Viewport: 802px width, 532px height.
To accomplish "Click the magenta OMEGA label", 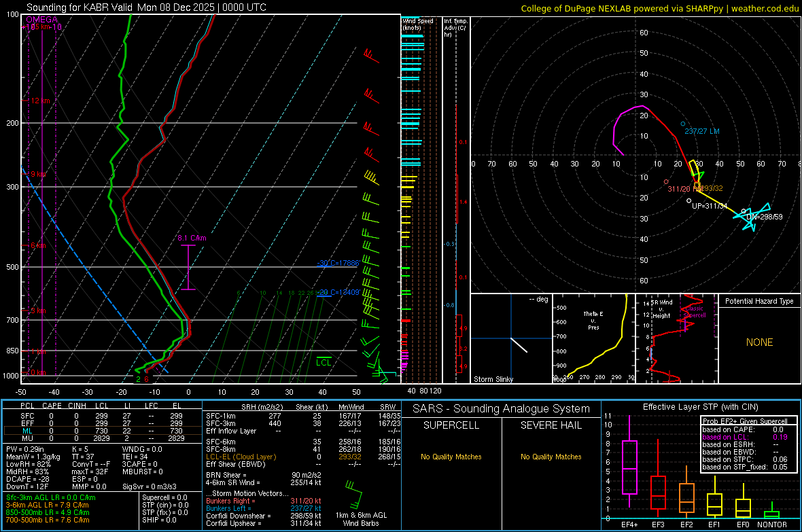I will [x=42, y=20].
